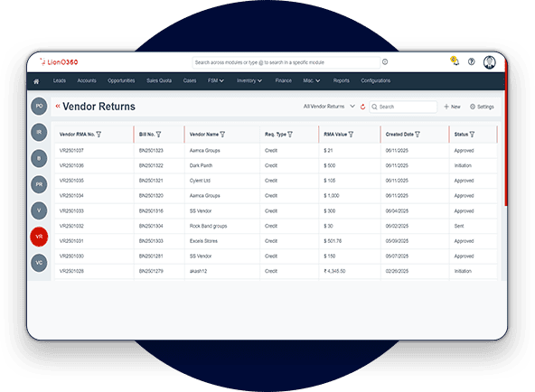The image size is (535, 392).
Task: Expand the Inventory menu dropdown
Action: click(249, 80)
